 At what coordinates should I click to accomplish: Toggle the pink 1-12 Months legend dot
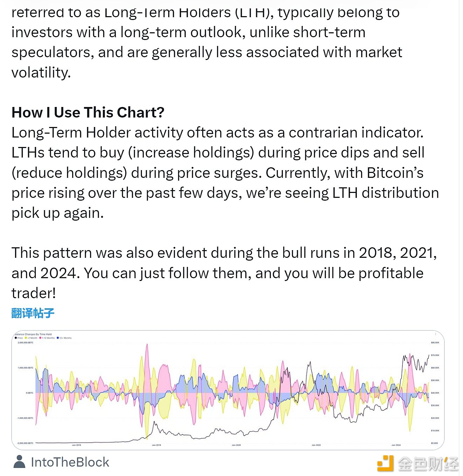pyautogui.click(x=40, y=338)
